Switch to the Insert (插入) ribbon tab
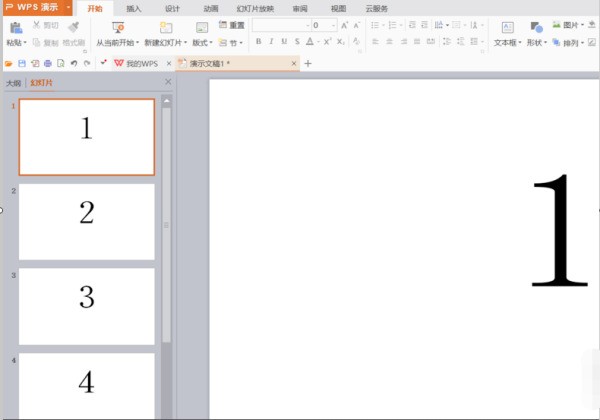Image resolution: width=600 pixels, height=420 pixels. pos(134,8)
